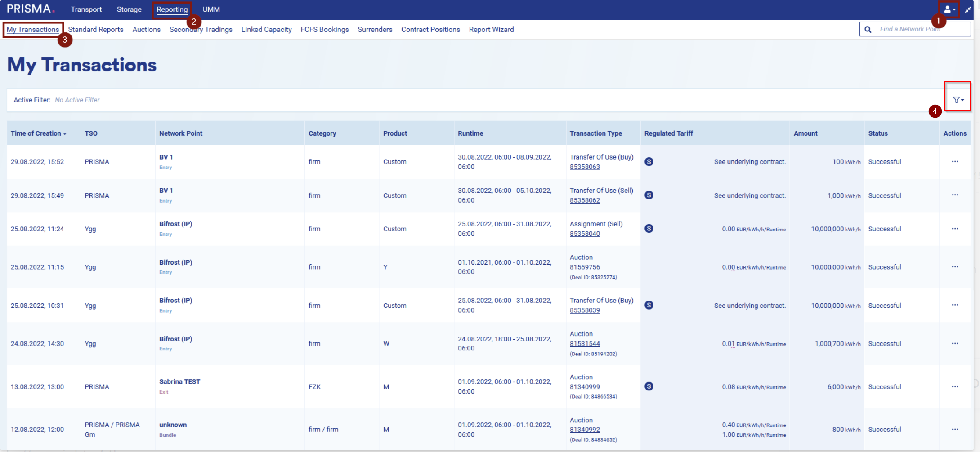Switch to Standard Reports tab

(95, 29)
